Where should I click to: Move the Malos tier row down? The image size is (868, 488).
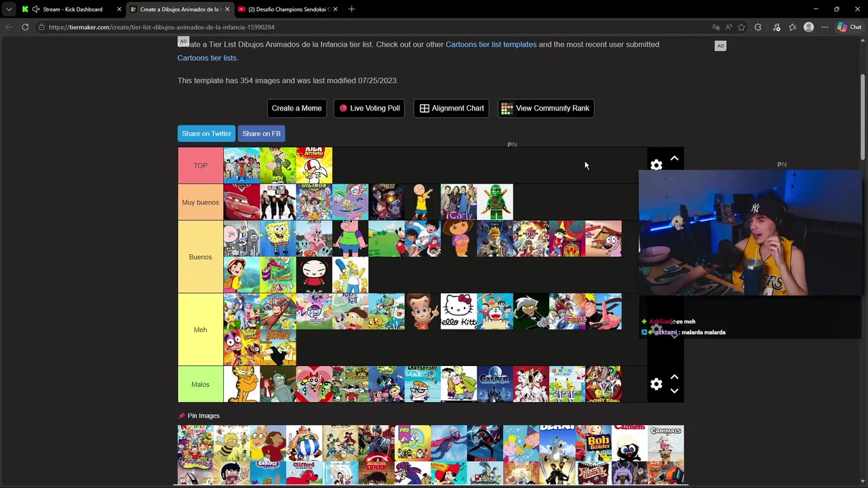tap(674, 391)
